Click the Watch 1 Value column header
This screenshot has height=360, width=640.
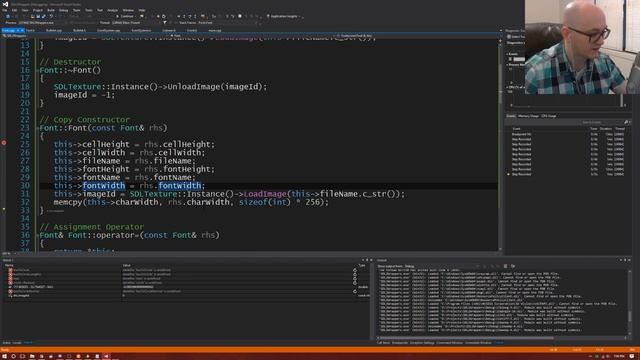[x=127, y=265]
